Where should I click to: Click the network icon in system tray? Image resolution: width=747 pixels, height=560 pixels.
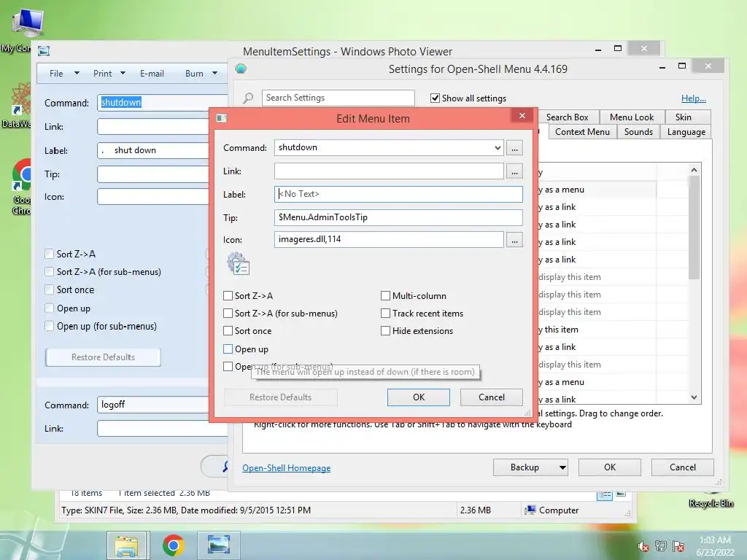click(x=661, y=546)
